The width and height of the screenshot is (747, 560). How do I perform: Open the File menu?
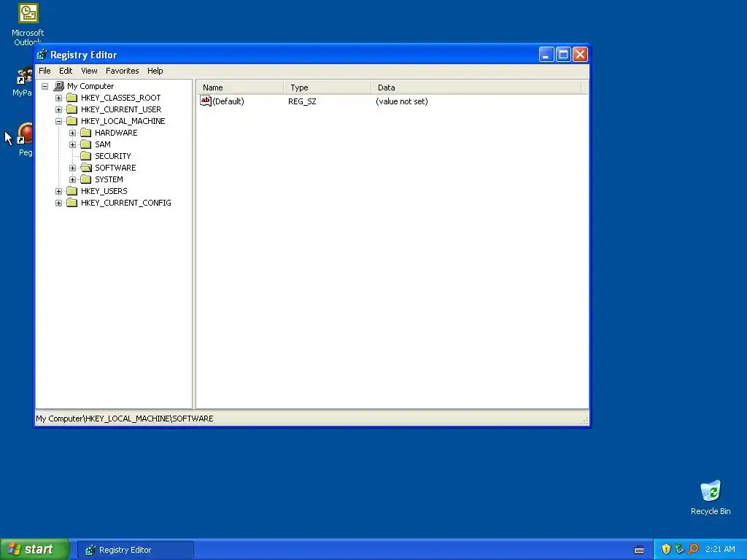coord(44,71)
